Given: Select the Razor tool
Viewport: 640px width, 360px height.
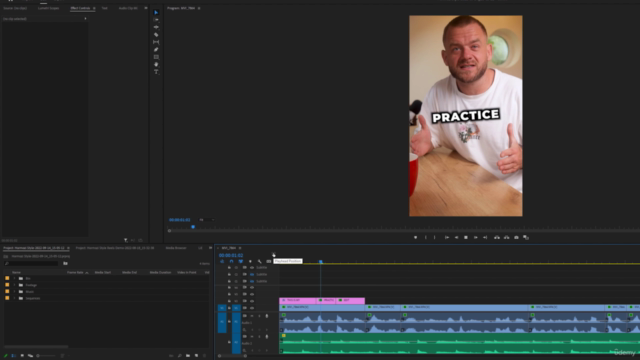Looking at the screenshot, I should (156, 35).
